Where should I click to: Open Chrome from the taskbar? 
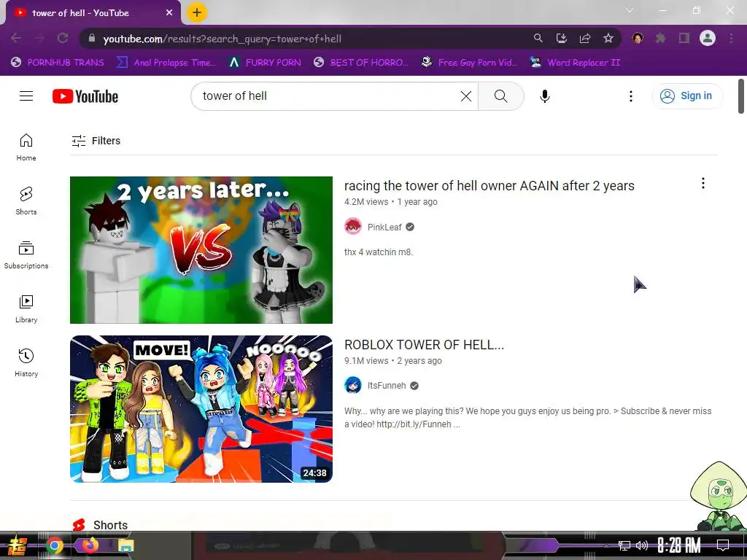[54, 545]
